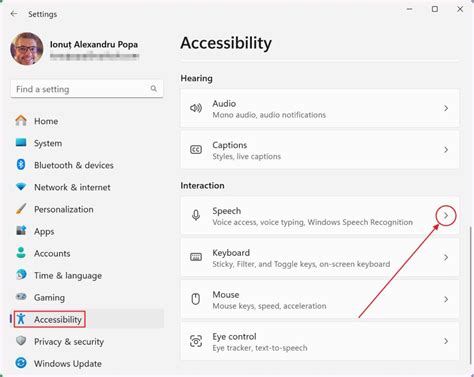Open the Speech title text
The height and width of the screenshot is (377, 474).
point(227,211)
